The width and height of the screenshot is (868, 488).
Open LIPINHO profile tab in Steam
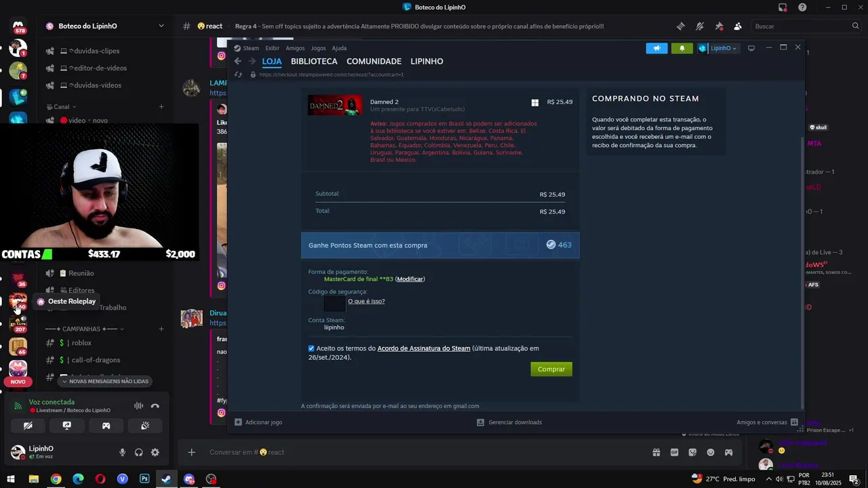(427, 61)
